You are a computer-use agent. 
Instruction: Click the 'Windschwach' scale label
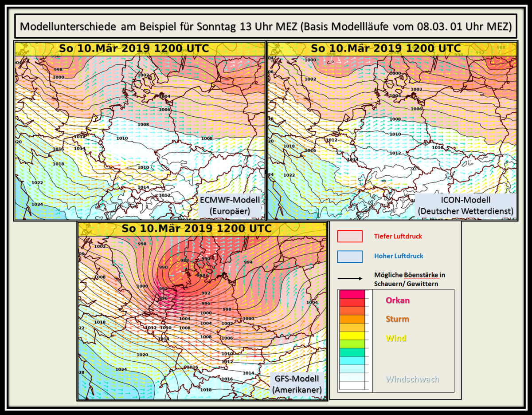click(412, 379)
